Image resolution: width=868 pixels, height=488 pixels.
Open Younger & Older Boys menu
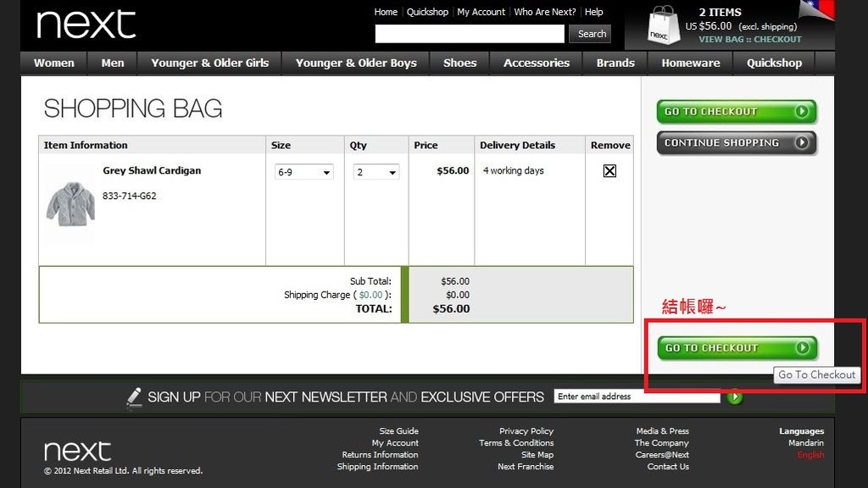356,63
